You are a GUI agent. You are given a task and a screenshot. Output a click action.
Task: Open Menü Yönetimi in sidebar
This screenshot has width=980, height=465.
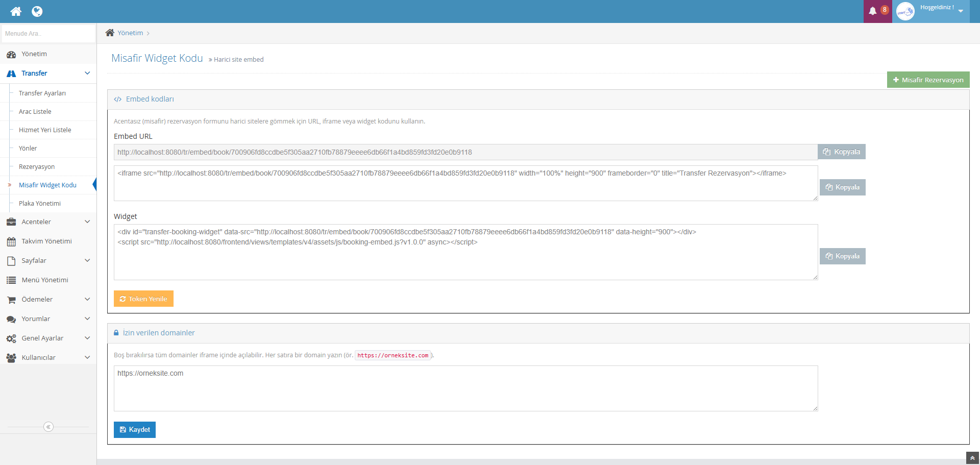48,280
